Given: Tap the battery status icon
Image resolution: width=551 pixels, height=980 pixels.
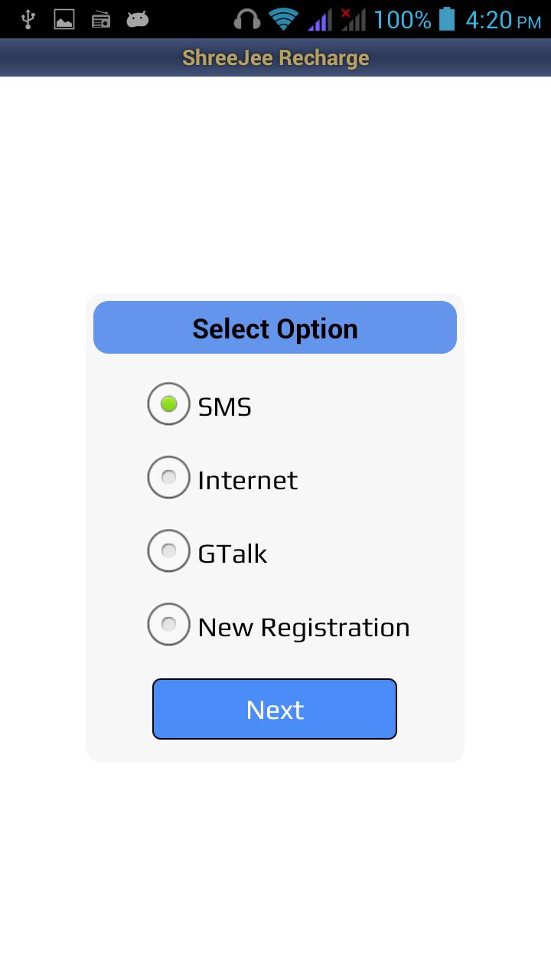Looking at the screenshot, I should [x=447, y=19].
